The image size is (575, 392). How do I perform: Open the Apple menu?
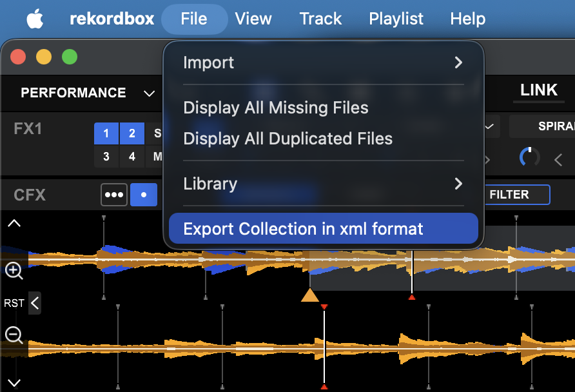(x=35, y=19)
